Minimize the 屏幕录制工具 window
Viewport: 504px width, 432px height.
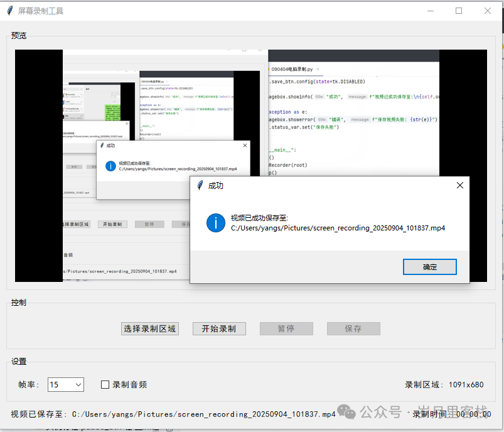click(431, 11)
